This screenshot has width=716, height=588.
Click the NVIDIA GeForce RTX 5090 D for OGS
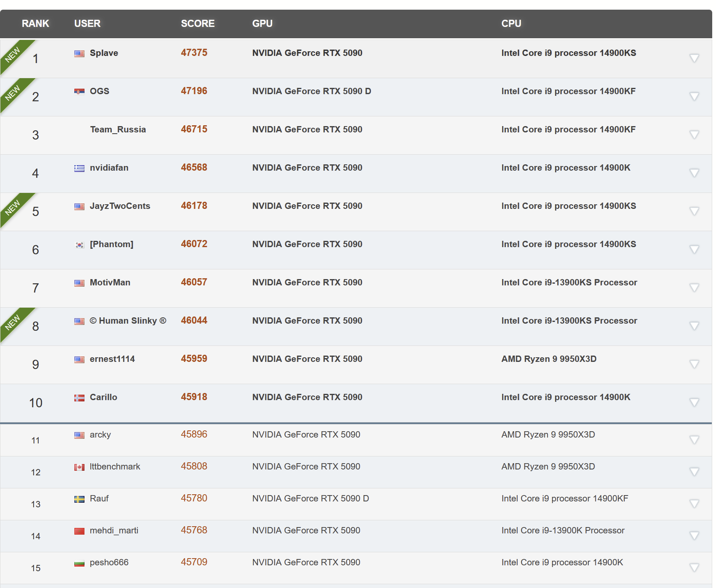[x=311, y=91]
